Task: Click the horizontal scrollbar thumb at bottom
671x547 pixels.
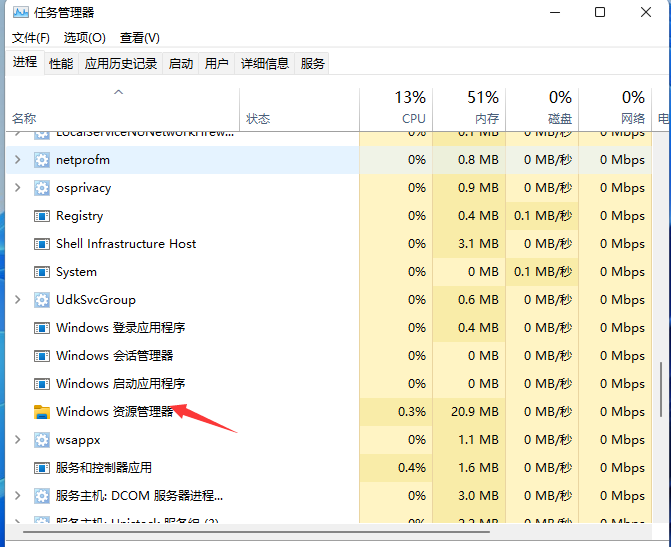Action: point(256,532)
